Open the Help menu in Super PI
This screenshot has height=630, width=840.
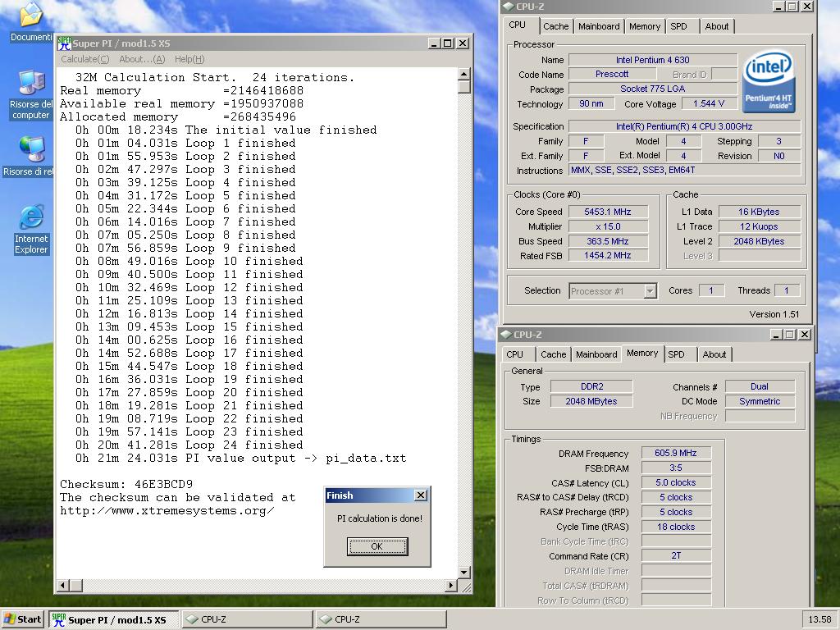click(189, 59)
